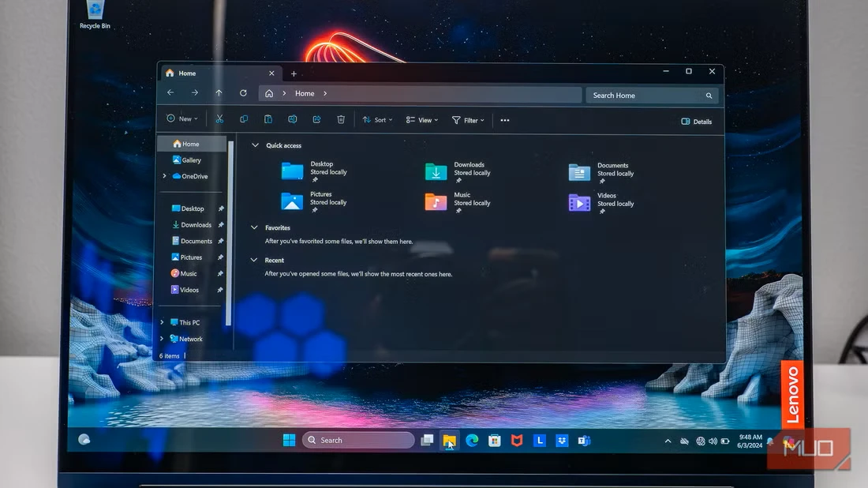
Task: Open the Sort dropdown menu
Action: click(377, 120)
